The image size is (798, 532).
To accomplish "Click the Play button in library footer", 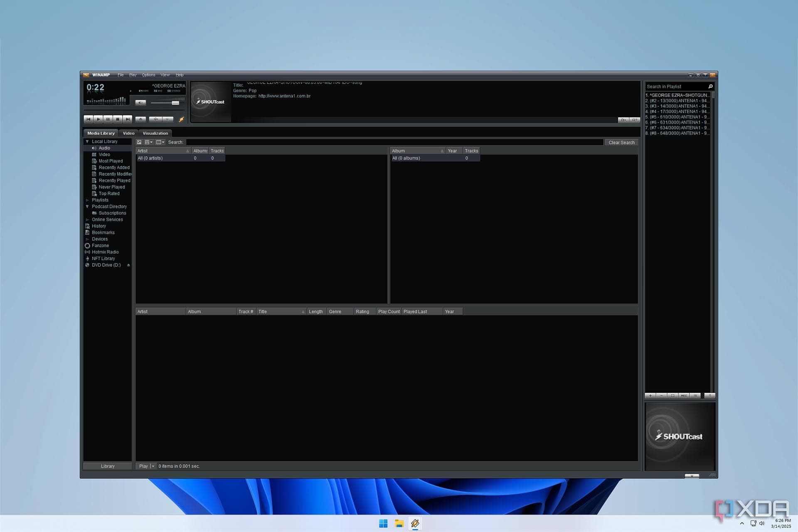I will 143,466.
